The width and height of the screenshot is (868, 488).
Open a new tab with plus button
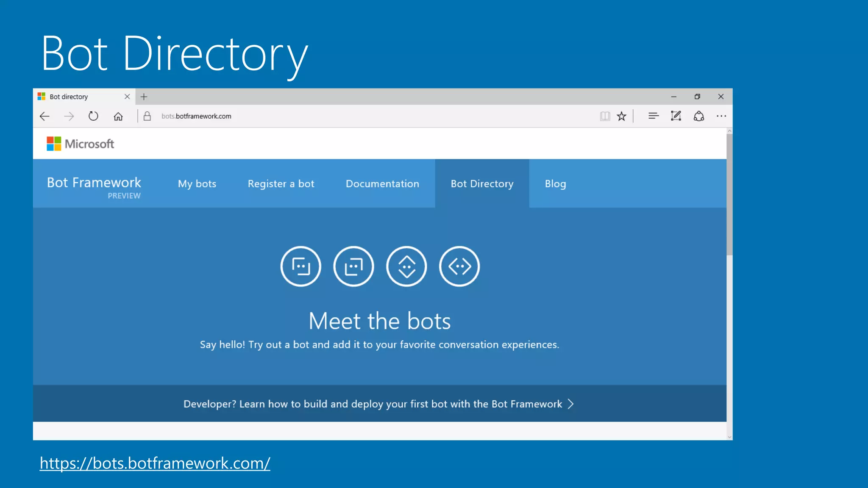(x=144, y=97)
